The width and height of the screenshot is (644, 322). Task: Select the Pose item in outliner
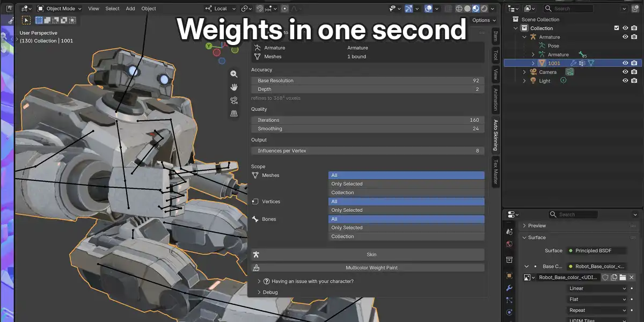(553, 46)
